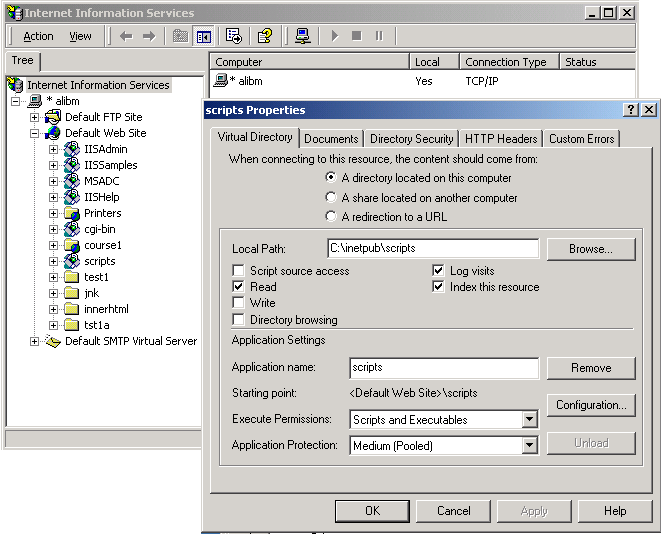
Task: Collapse the alibm computer node
Action: coord(16,101)
